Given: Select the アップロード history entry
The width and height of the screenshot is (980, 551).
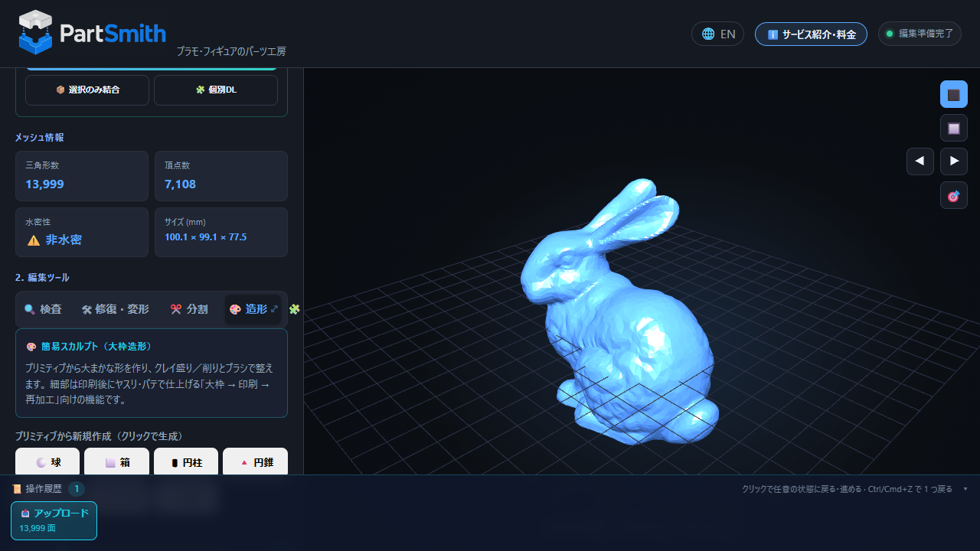Looking at the screenshot, I should click(54, 520).
